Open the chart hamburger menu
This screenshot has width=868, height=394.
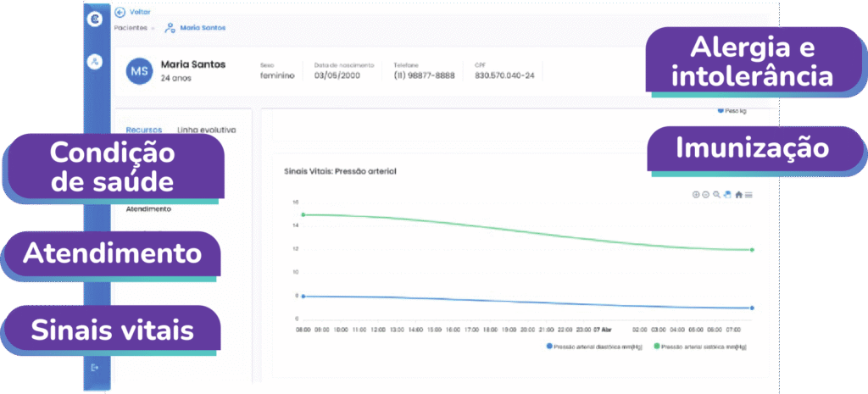coord(749,195)
